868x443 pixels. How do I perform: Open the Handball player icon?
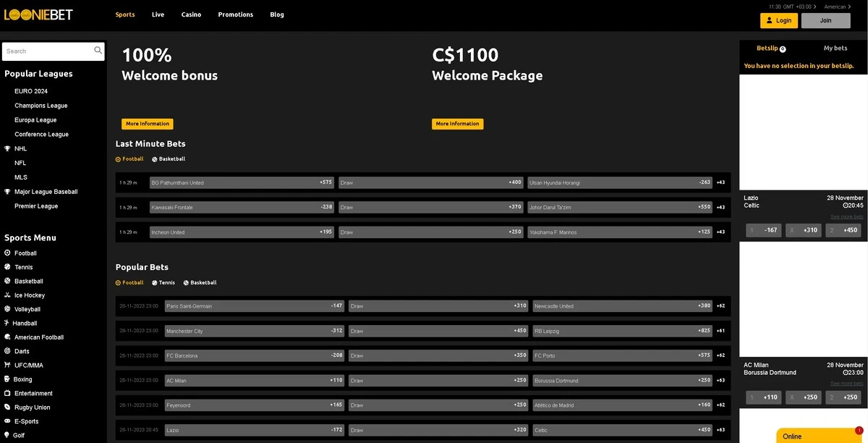tap(7, 323)
